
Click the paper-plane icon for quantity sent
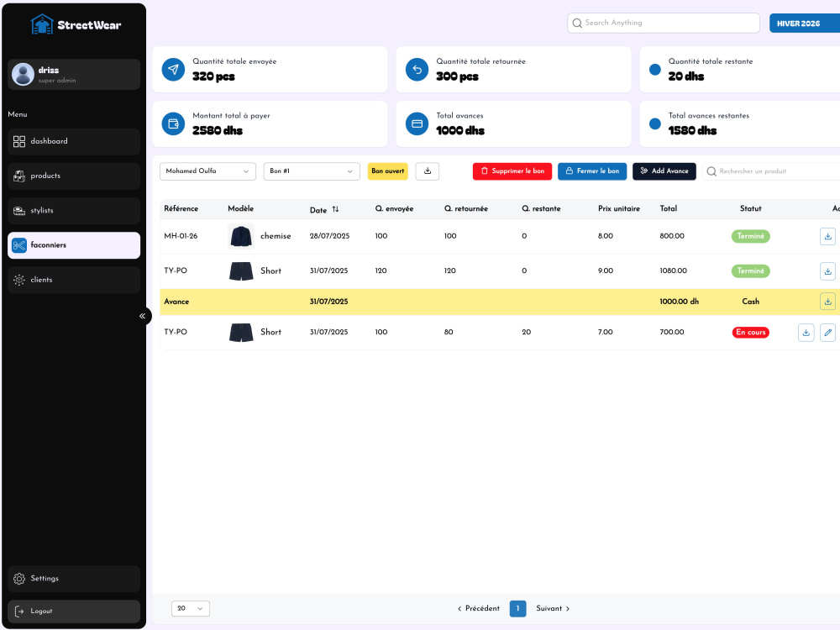(x=173, y=70)
